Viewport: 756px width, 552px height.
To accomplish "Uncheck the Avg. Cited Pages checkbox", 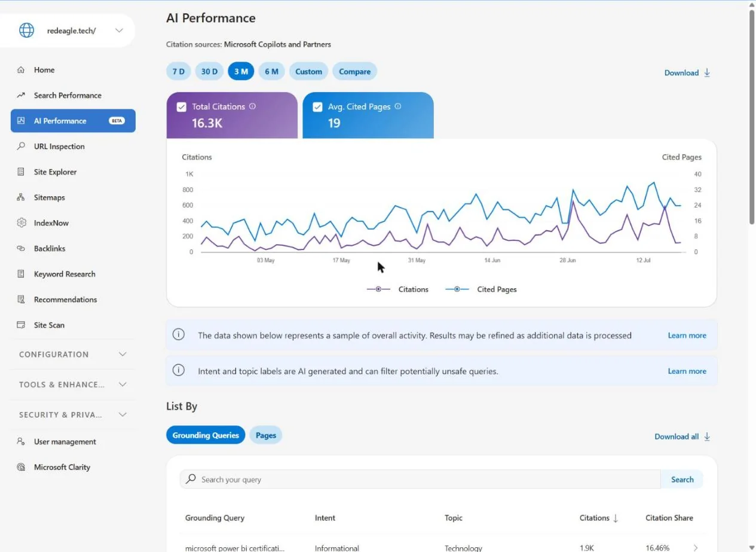I will 318,107.
